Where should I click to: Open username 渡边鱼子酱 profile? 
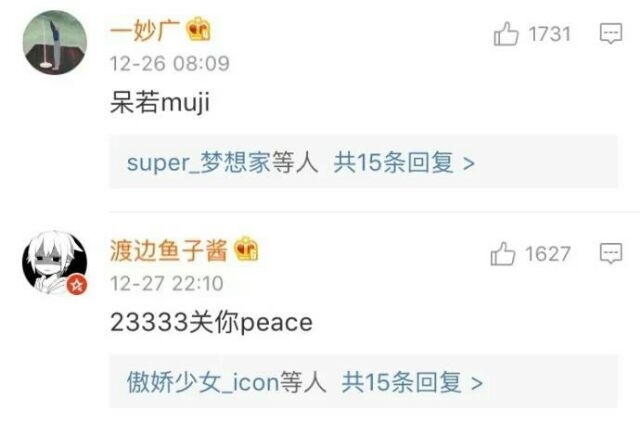click(x=169, y=250)
